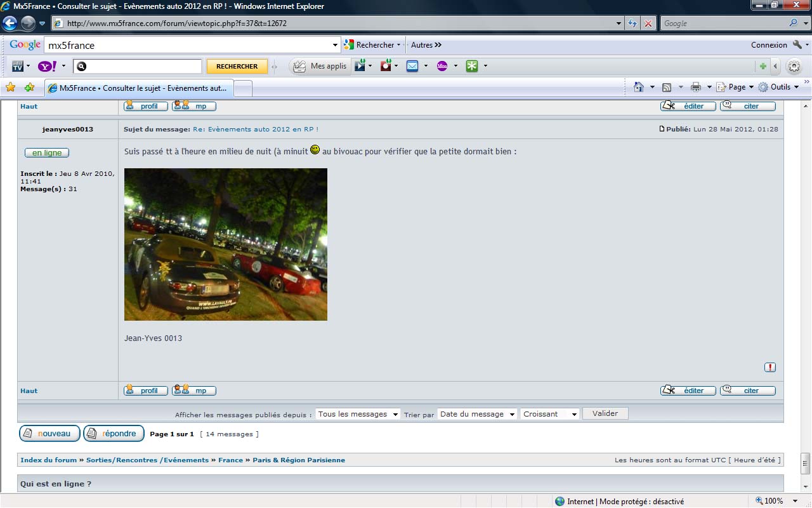Click the red camera icon on Yahoo toolbar
The height and width of the screenshot is (508, 812).
point(386,66)
